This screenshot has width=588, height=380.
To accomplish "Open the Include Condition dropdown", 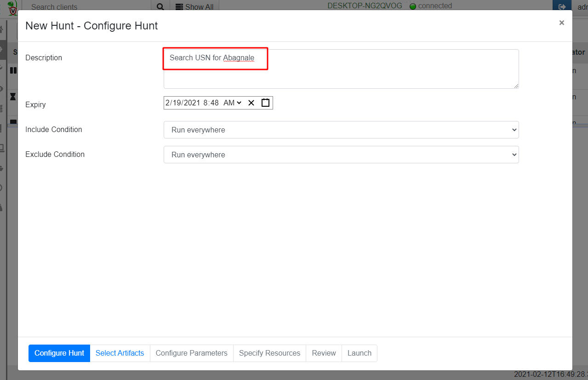I will point(341,130).
